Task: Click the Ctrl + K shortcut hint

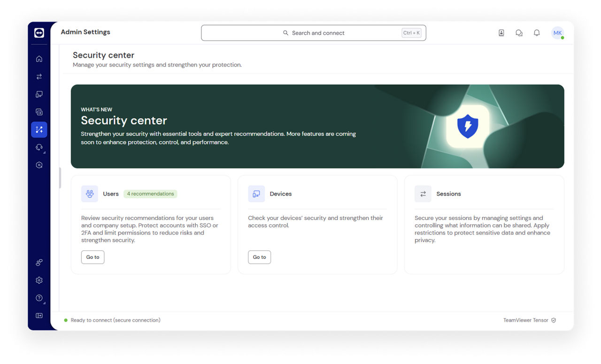Action: [x=411, y=33]
